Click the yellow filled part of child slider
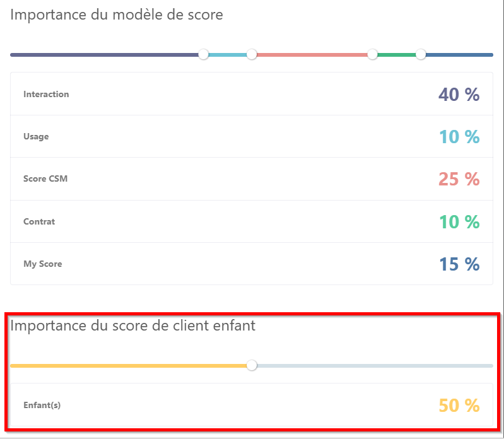 [x=126, y=365]
